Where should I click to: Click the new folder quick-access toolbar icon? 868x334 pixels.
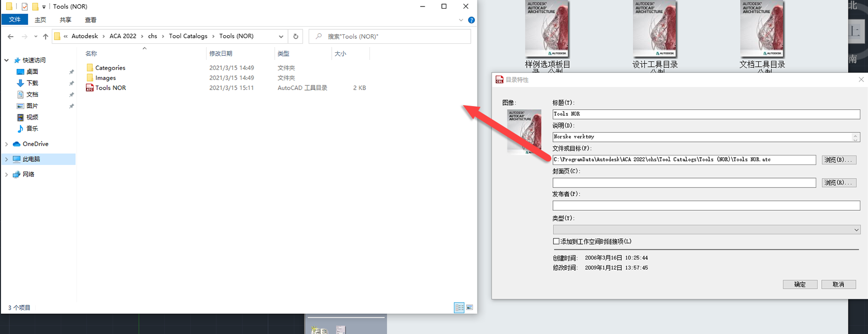pos(35,7)
